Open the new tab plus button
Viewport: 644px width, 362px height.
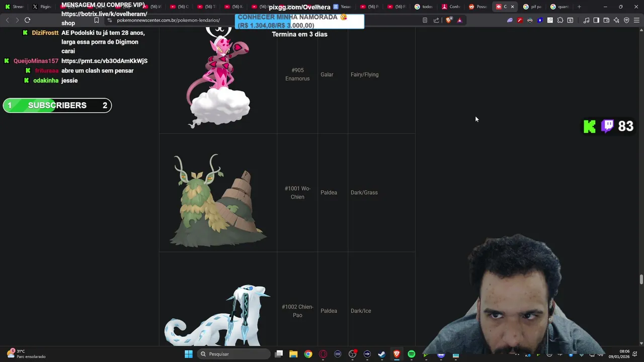pyautogui.click(x=579, y=7)
